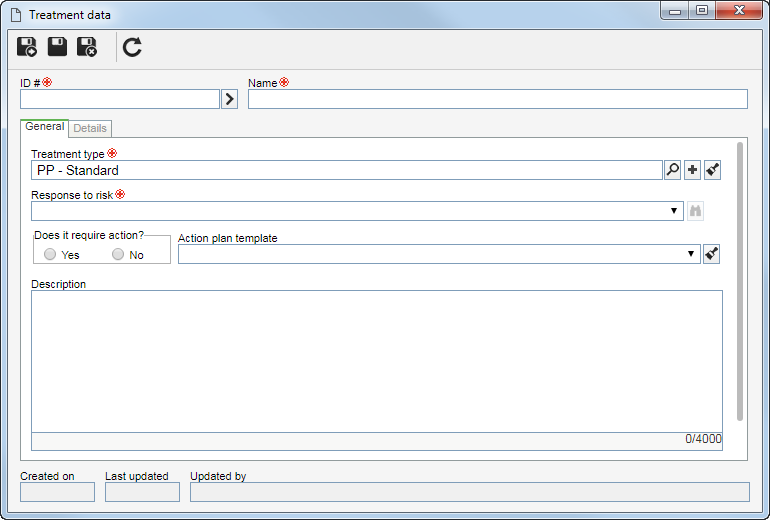Switch to the Details tab
The height and width of the screenshot is (520, 770).
[90, 128]
